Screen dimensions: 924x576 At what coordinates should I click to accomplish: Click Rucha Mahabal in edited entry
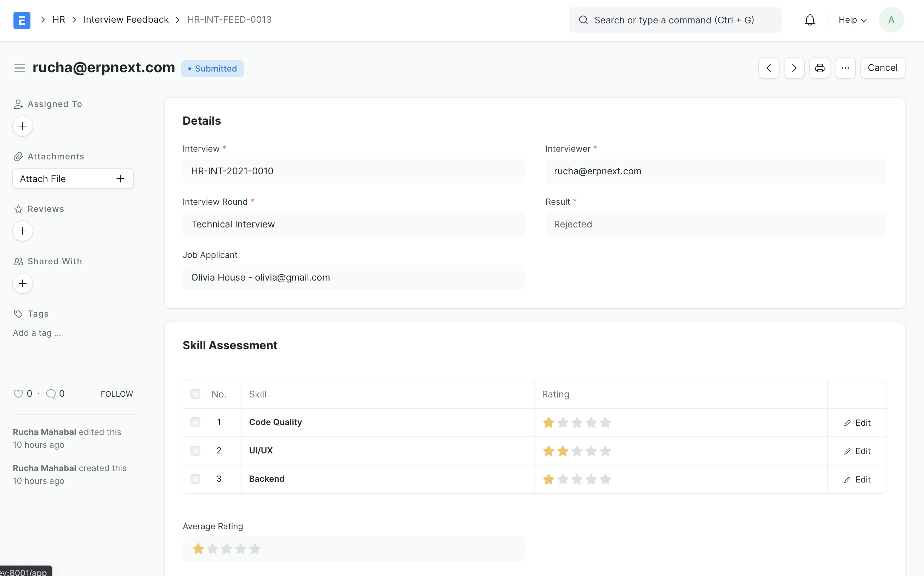(x=45, y=432)
